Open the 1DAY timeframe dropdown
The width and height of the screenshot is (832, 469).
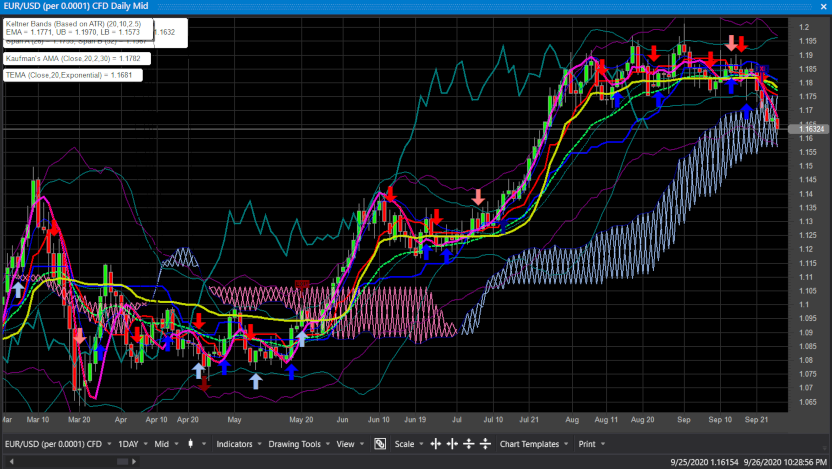[x=132, y=444]
